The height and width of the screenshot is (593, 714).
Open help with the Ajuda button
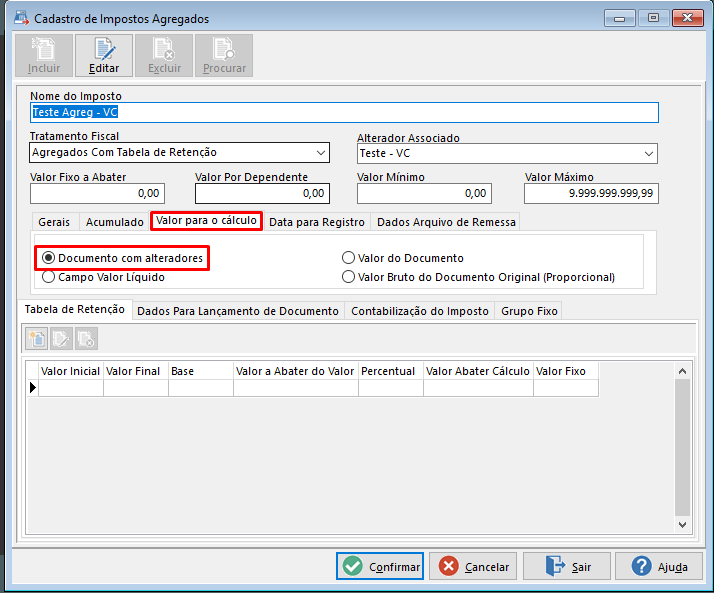(x=659, y=566)
